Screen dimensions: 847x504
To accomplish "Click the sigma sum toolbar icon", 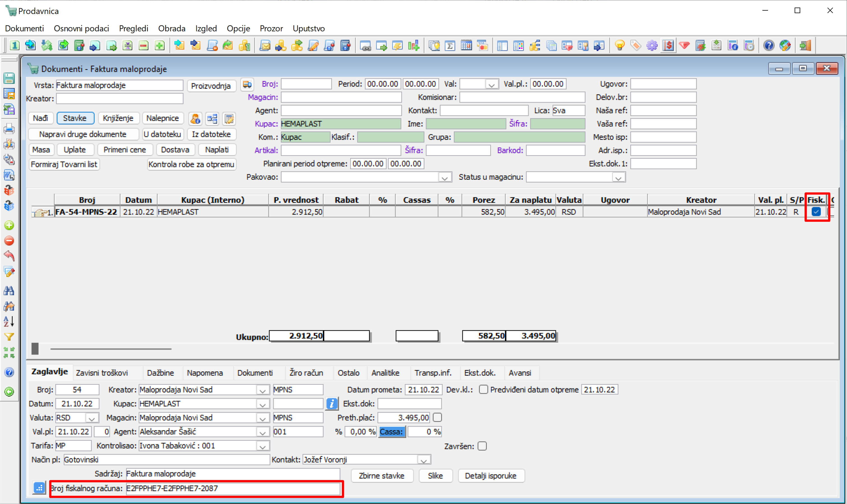I will point(450,46).
